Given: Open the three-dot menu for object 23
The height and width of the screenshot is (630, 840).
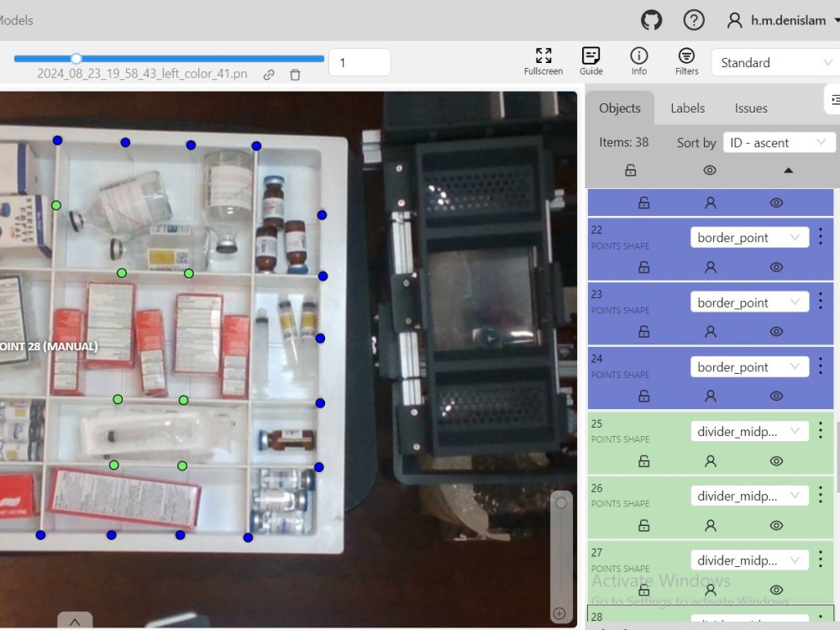Looking at the screenshot, I should 821,301.
